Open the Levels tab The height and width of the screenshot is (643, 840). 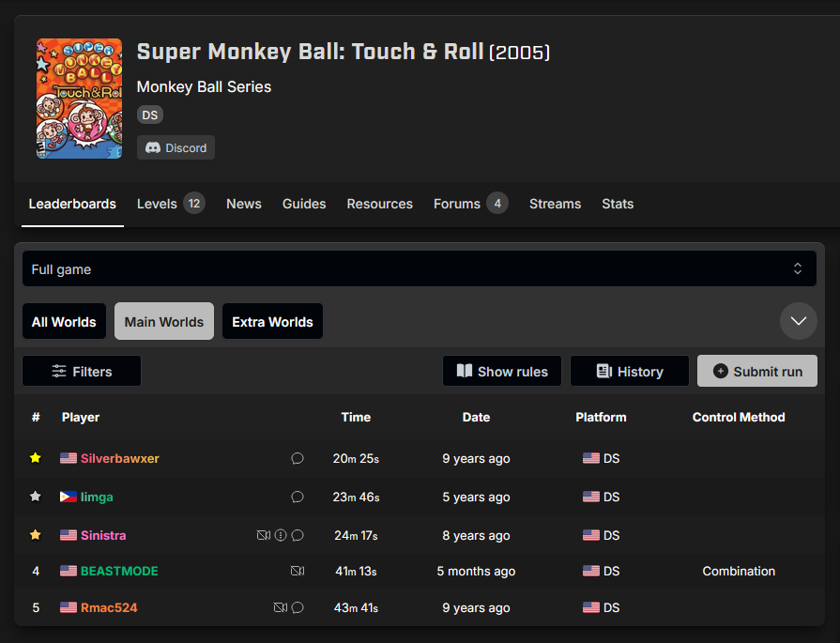pos(171,204)
